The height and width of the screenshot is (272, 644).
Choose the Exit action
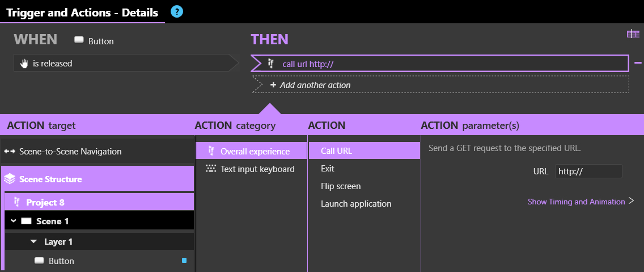pos(327,169)
